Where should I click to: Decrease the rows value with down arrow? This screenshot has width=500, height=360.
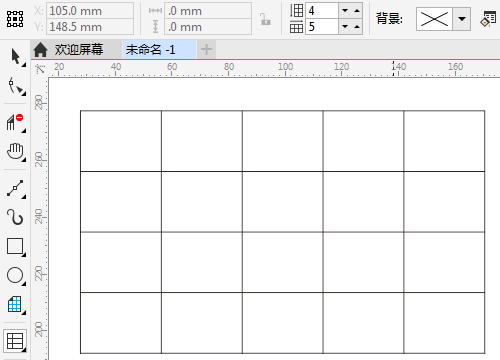pyautogui.click(x=345, y=11)
